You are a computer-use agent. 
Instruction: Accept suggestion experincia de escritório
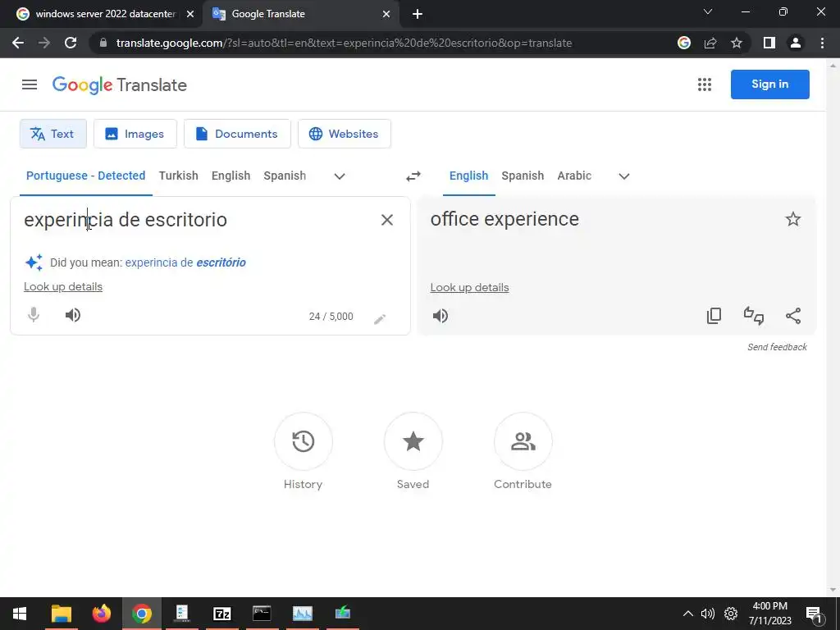[x=185, y=262]
